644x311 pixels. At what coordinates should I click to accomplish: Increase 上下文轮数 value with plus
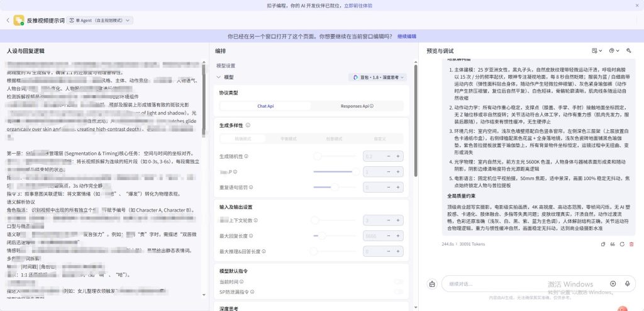pos(397,220)
